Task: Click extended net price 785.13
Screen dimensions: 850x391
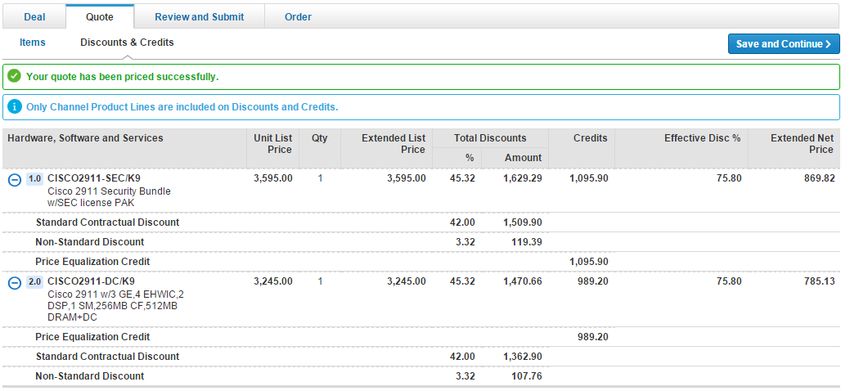Action: 819,281
